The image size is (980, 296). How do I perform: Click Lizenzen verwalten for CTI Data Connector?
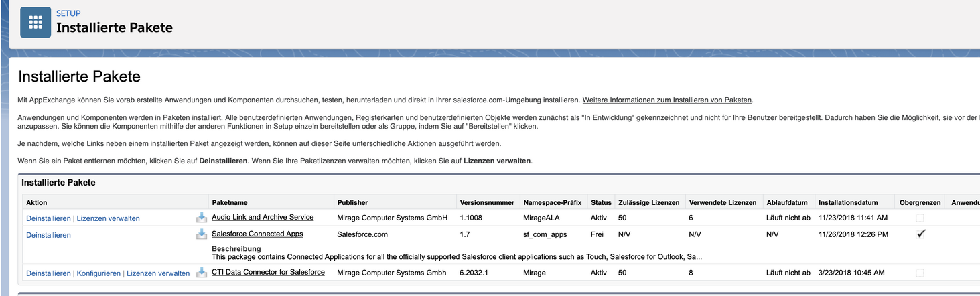(158, 273)
